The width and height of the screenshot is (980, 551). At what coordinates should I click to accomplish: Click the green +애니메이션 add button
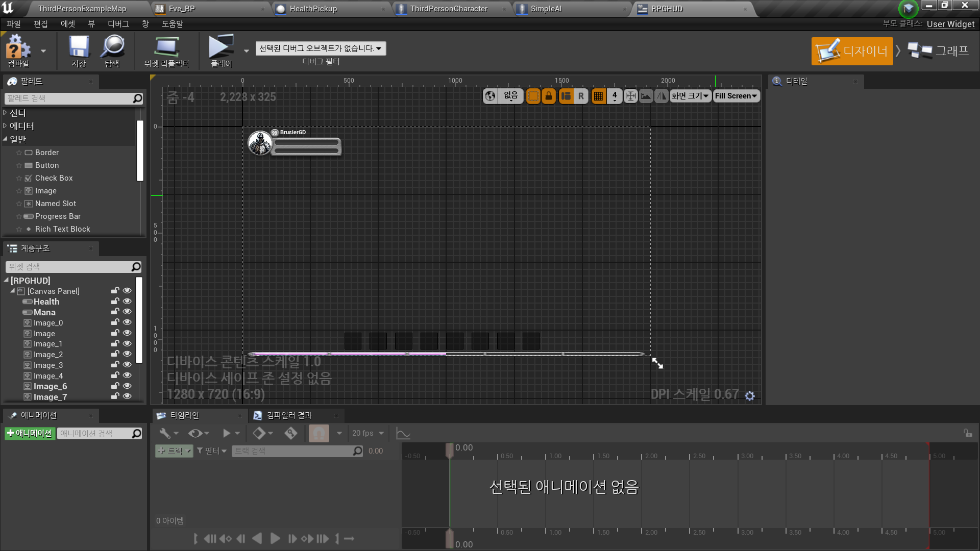pos(30,433)
